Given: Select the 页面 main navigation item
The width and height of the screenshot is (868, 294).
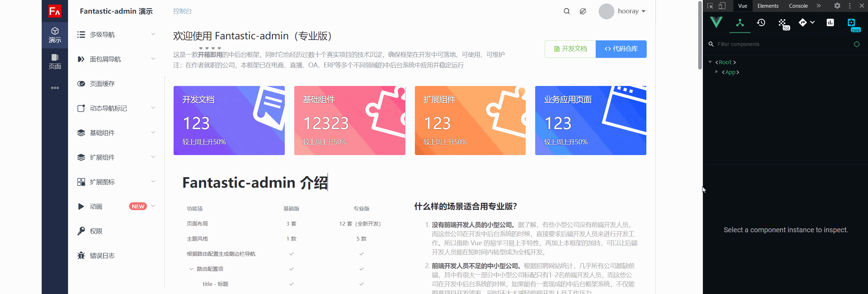Looking at the screenshot, I should tap(55, 61).
